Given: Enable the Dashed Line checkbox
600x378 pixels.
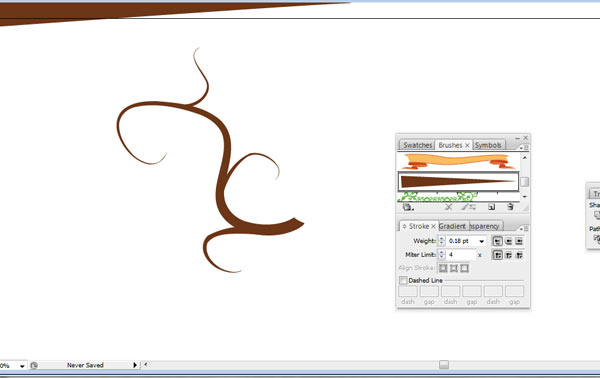Looking at the screenshot, I should tap(403, 280).
